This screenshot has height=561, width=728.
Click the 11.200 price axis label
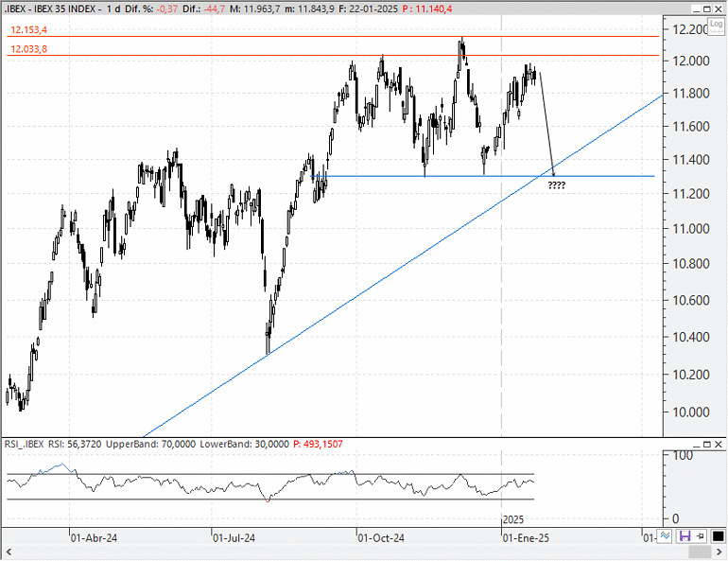691,194
